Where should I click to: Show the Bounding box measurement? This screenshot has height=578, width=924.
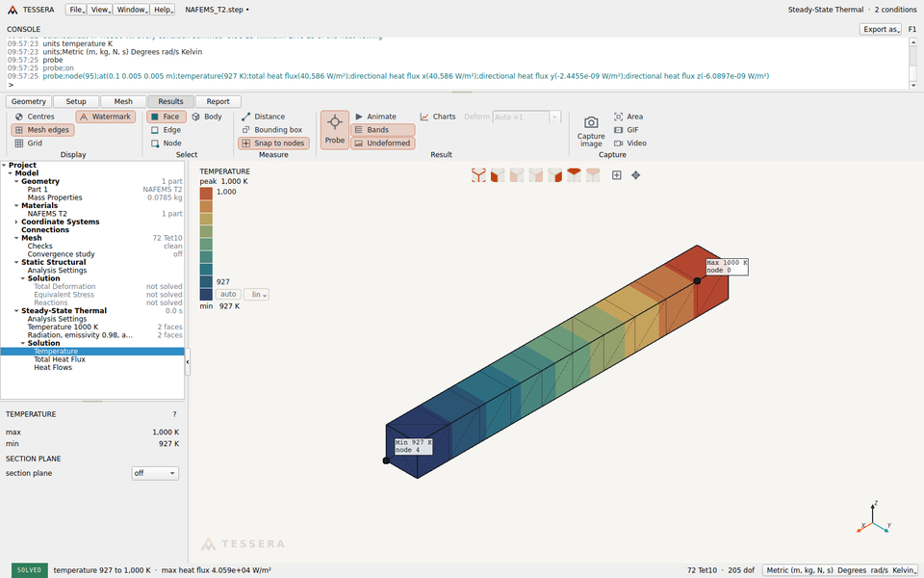coord(271,130)
